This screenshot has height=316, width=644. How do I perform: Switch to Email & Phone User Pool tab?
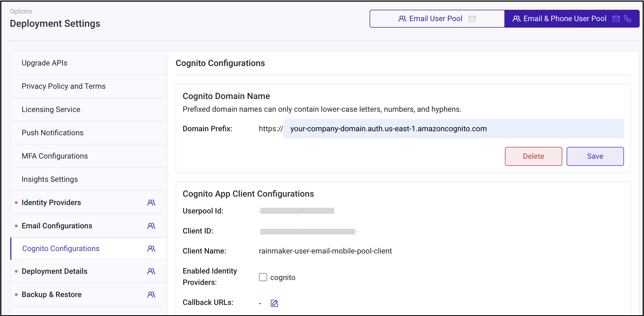pos(564,19)
